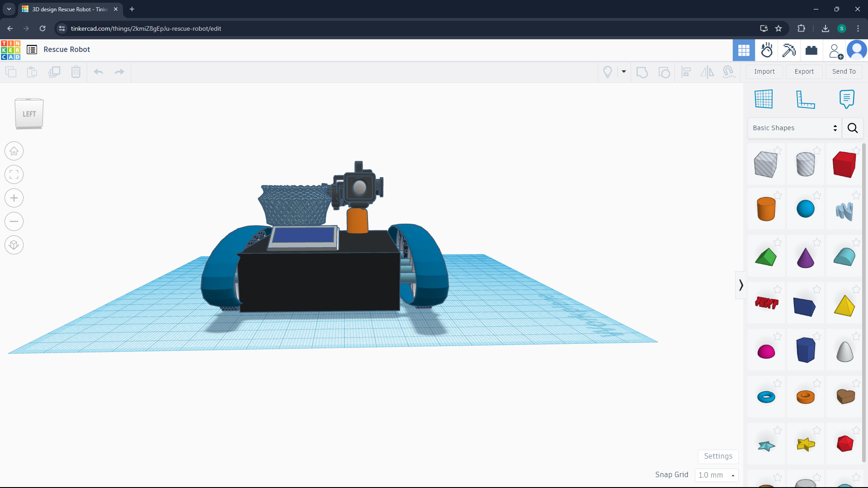Open the Send To menu

(844, 71)
